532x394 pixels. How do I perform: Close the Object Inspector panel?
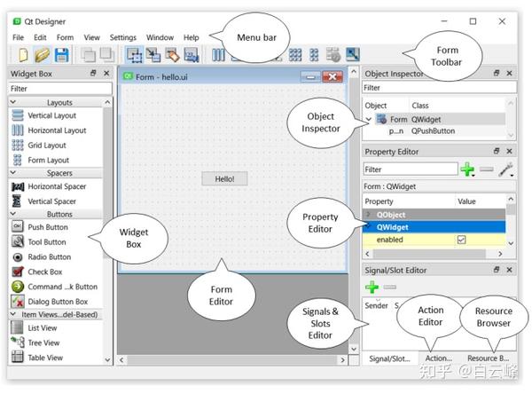point(509,73)
